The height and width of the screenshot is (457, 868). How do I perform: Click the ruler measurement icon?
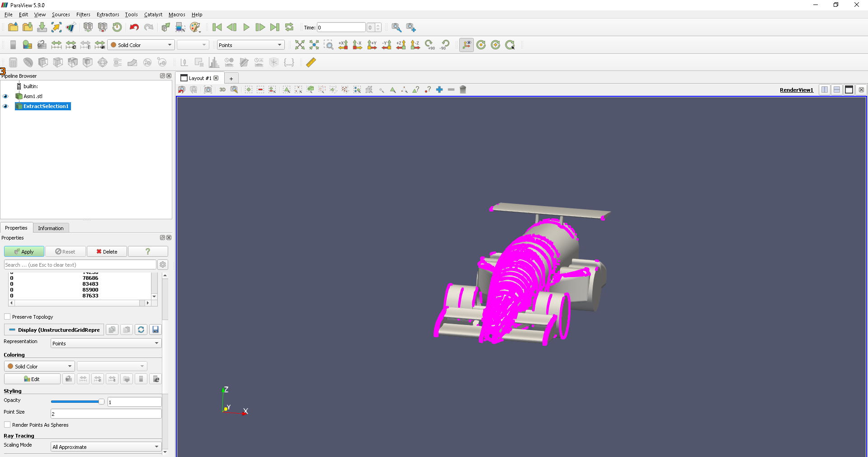[311, 62]
